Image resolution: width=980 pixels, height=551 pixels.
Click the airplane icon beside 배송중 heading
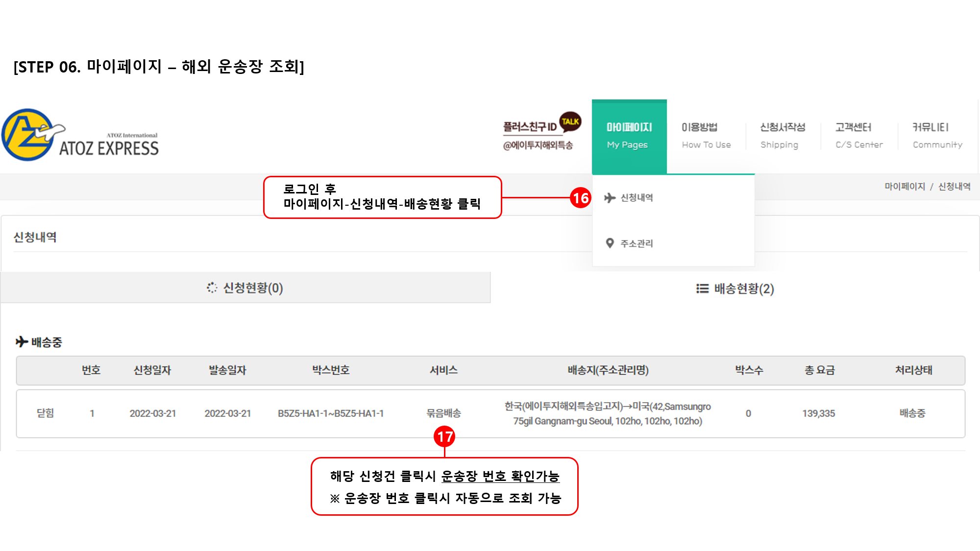22,342
